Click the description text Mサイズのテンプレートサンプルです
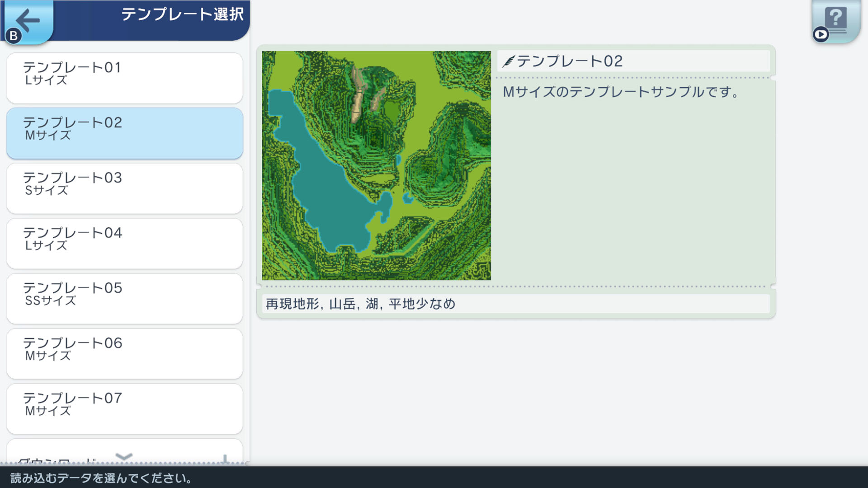The height and width of the screenshot is (488, 868). click(x=620, y=92)
